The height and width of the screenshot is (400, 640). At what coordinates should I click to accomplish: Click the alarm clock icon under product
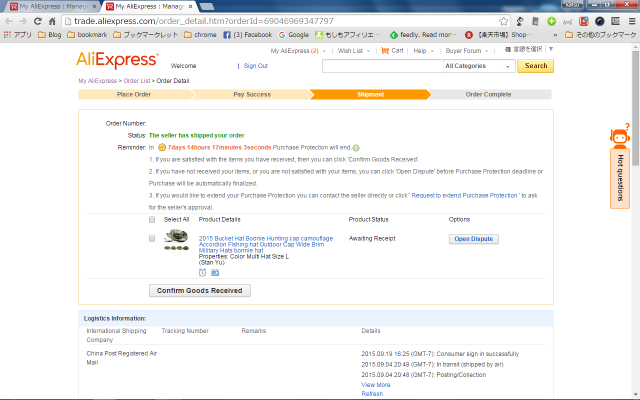[x=202, y=273]
